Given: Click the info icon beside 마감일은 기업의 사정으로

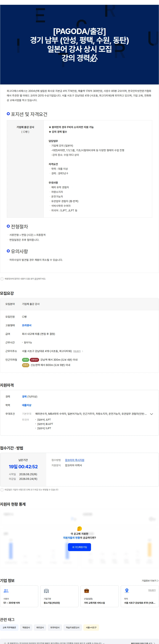Looking at the screenshot, I should tap(2, 490).
